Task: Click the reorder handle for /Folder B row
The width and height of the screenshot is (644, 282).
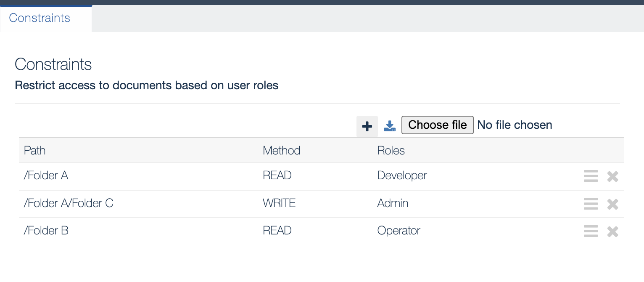Action: (591, 231)
